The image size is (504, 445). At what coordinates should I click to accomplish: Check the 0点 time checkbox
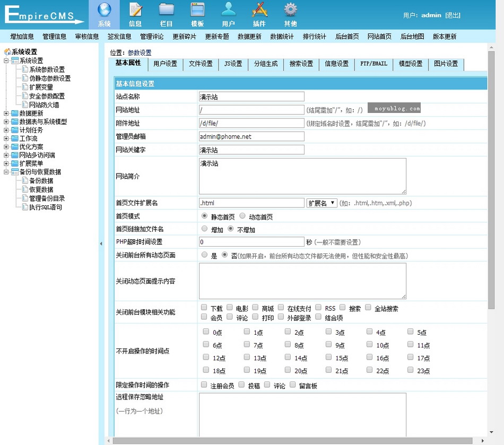(x=206, y=331)
